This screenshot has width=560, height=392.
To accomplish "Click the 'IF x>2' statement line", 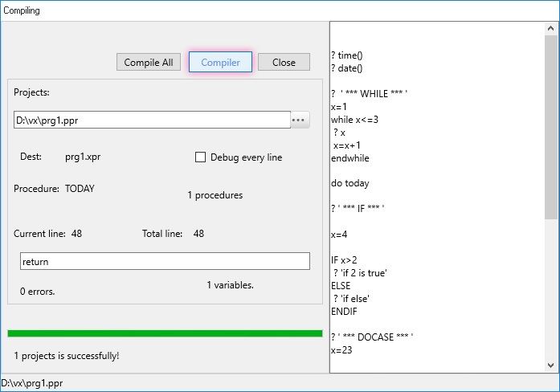I will coord(344,260).
